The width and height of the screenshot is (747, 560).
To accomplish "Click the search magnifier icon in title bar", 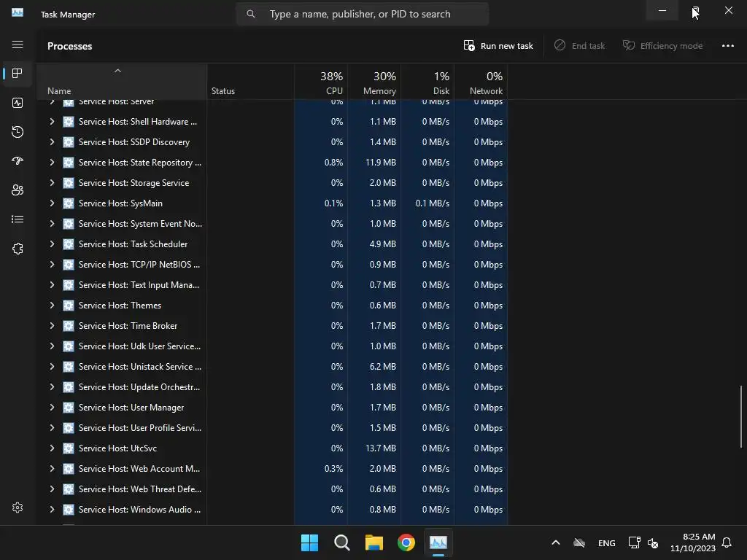I will (251, 14).
